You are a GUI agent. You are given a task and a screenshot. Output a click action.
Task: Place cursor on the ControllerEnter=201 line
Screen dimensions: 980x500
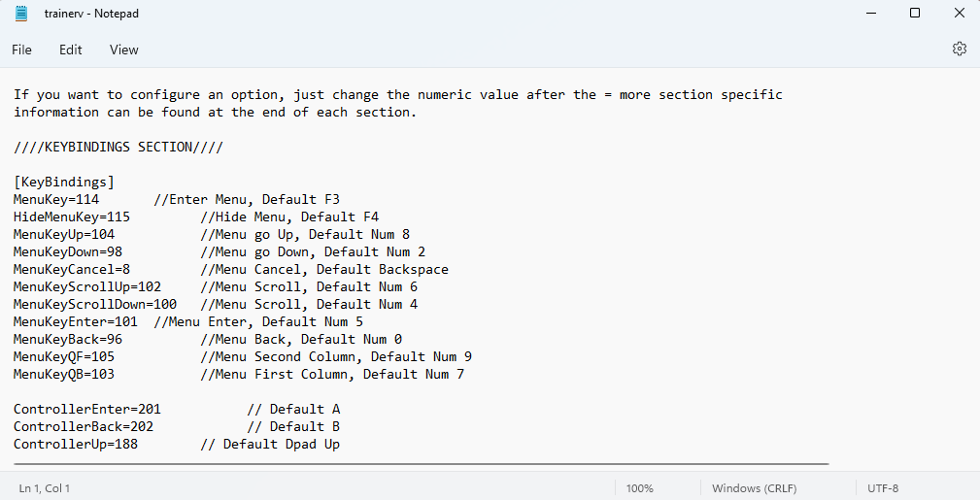[87, 409]
